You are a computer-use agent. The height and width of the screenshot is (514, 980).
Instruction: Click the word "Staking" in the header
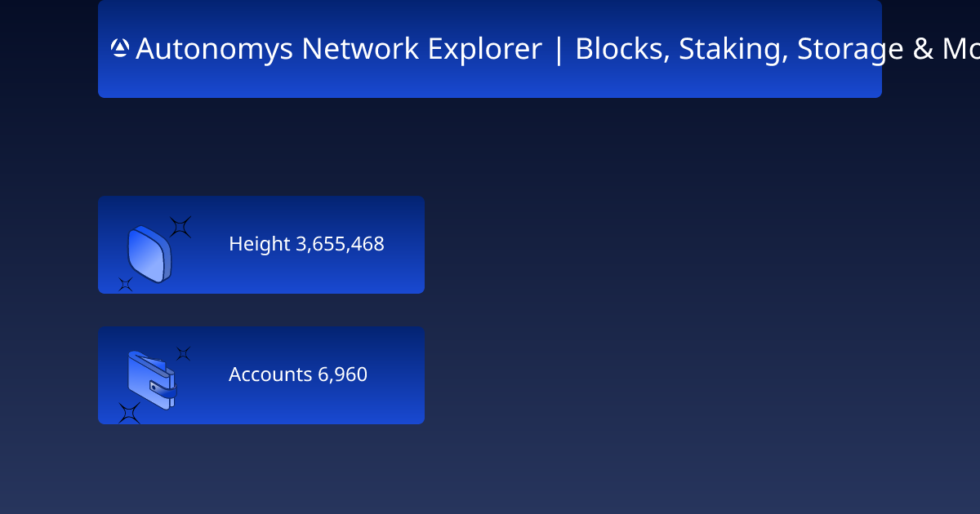tap(731, 49)
